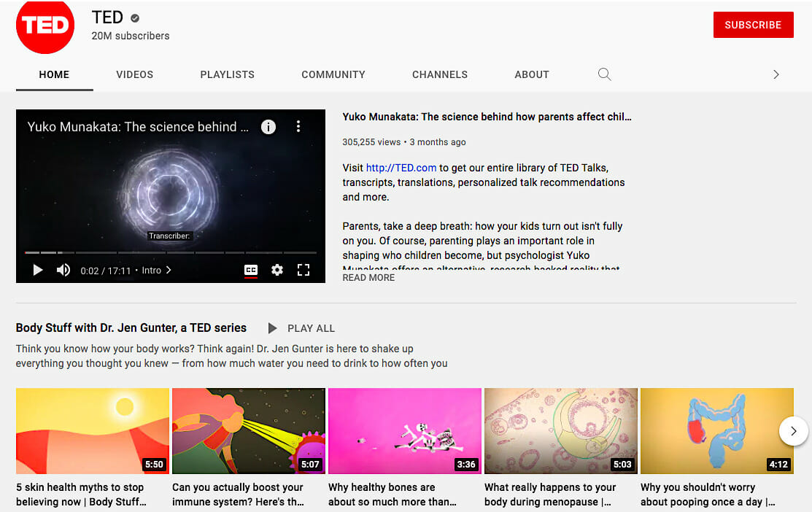This screenshot has height=512, width=812.
Task: Expand the Intro chapter chevron
Action: [167, 270]
